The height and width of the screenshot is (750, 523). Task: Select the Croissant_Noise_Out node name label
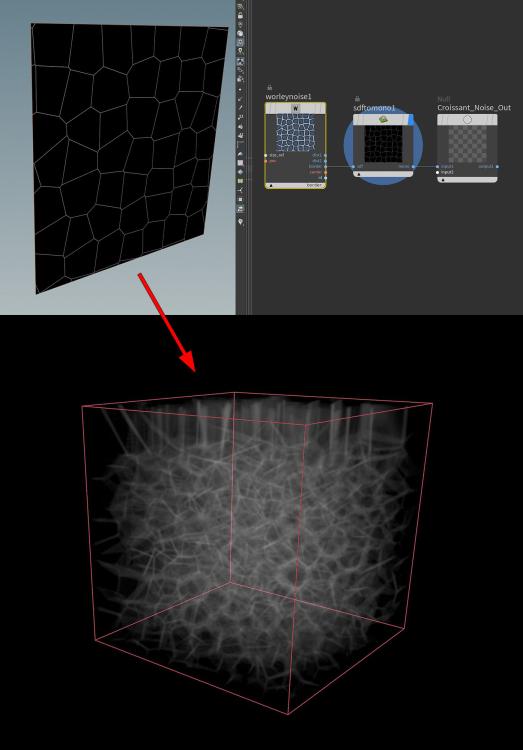(x=474, y=108)
